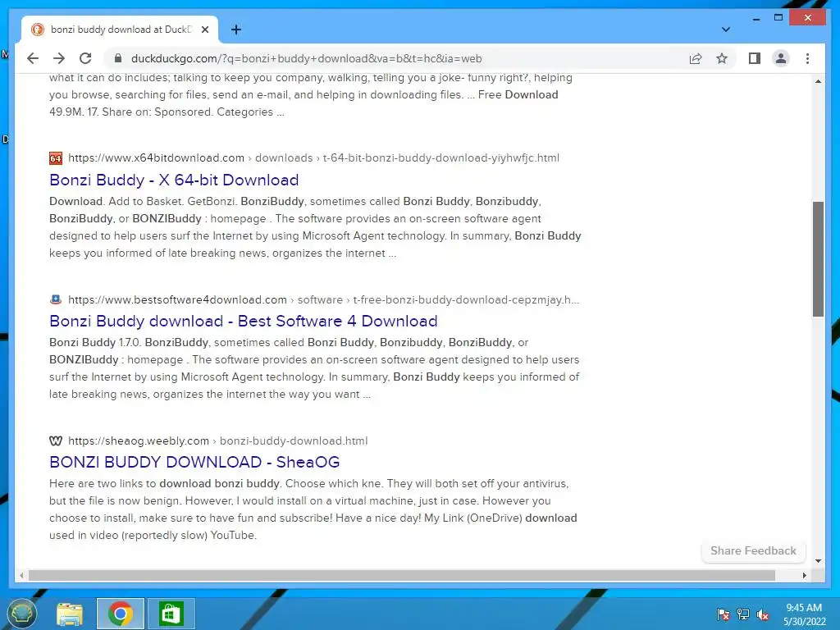Click 'software' breadcrumb in bestsoftware4download result

(x=320, y=299)
